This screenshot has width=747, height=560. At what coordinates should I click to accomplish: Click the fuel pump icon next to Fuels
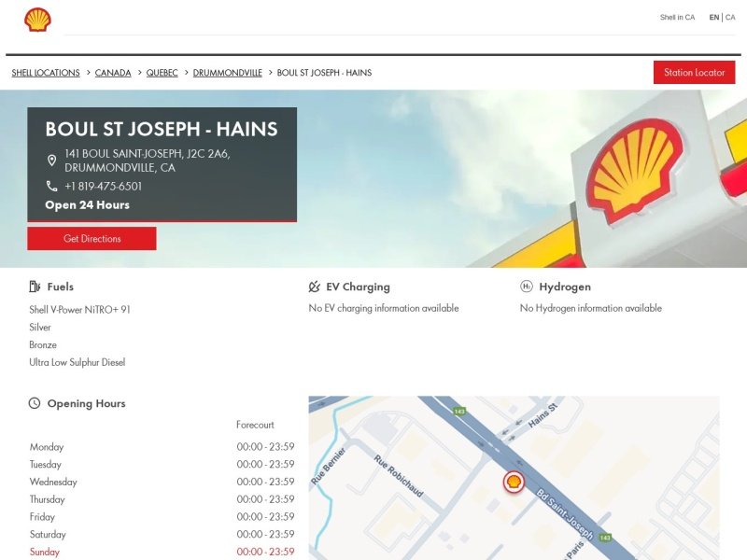[35, 287]
